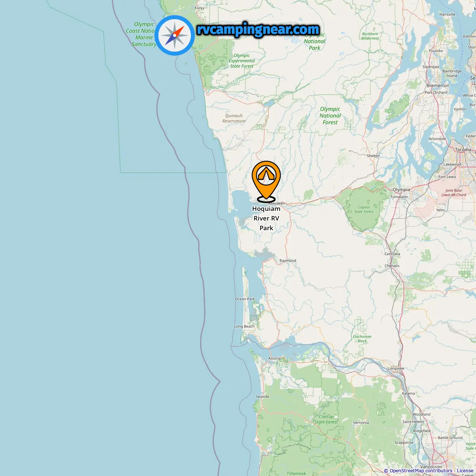
Task: Select the Raymond town label
Action: click(x=288, y=261)
